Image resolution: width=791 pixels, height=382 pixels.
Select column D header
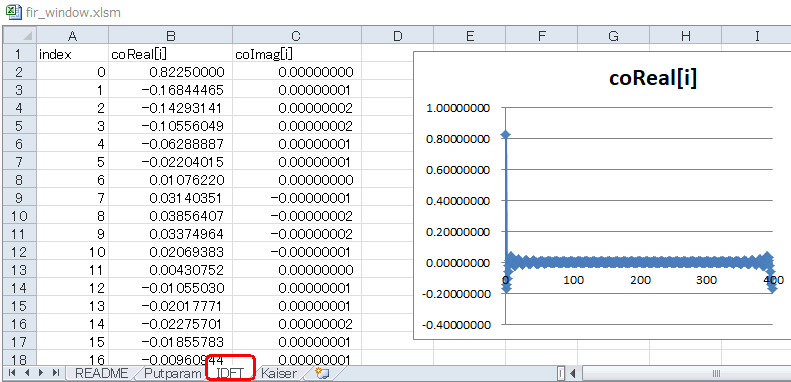(397, 35)
